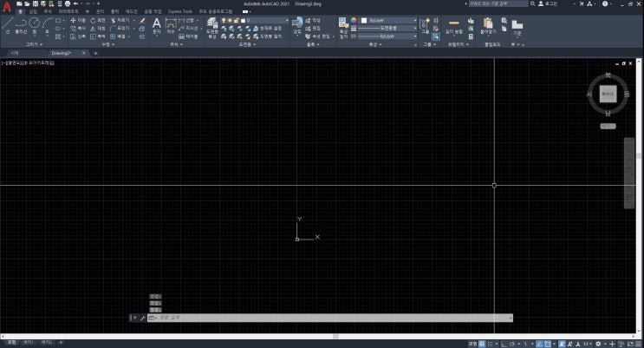Viewport: 644px width, 348px height.
Task: Expand the ByLayer color dropdown
Action: coord(386,19)
